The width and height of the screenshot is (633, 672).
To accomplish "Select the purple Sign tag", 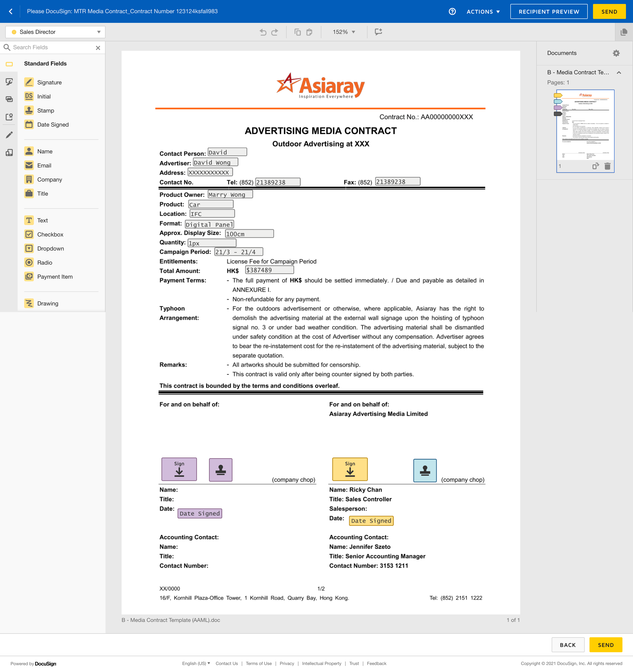I will pyautogui.click(x=179, y=469).
